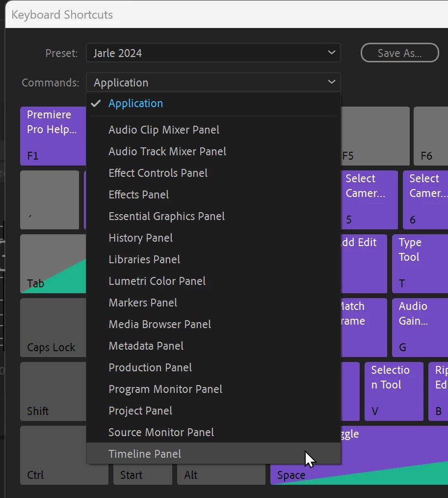Click the B key on keyboard layout
The image size is (448, 498).
coord(438,391)
